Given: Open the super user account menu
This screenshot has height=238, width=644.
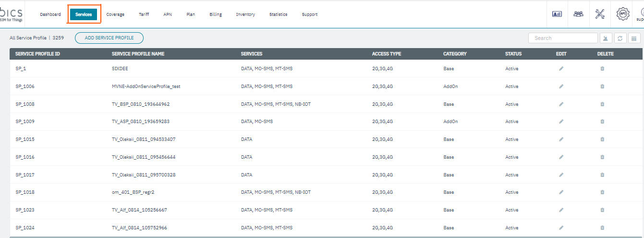Looking at the screenshot, I should (x=639, y=14).
